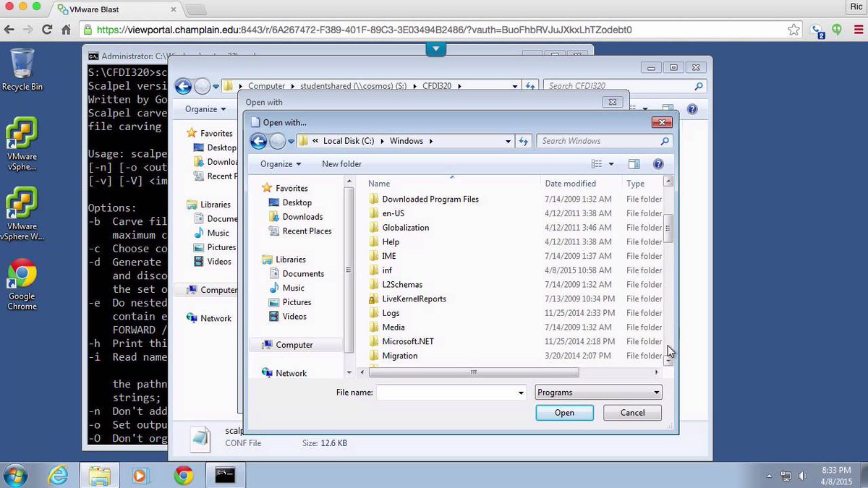868x488 pixels.
Task: Launch Internet Explorer from the taskbar
Action: pos(58,475)
